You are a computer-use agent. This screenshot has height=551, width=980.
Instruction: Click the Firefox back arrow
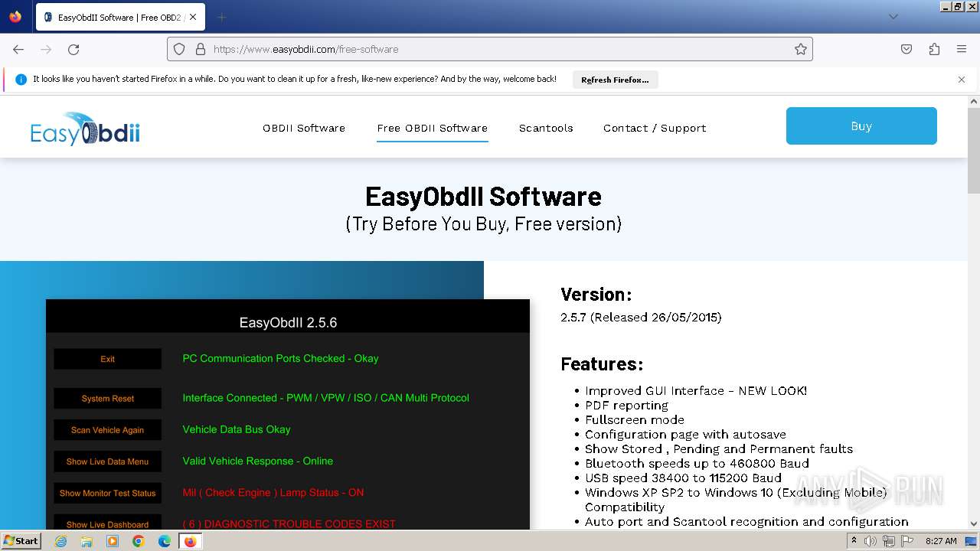[18, 49]
